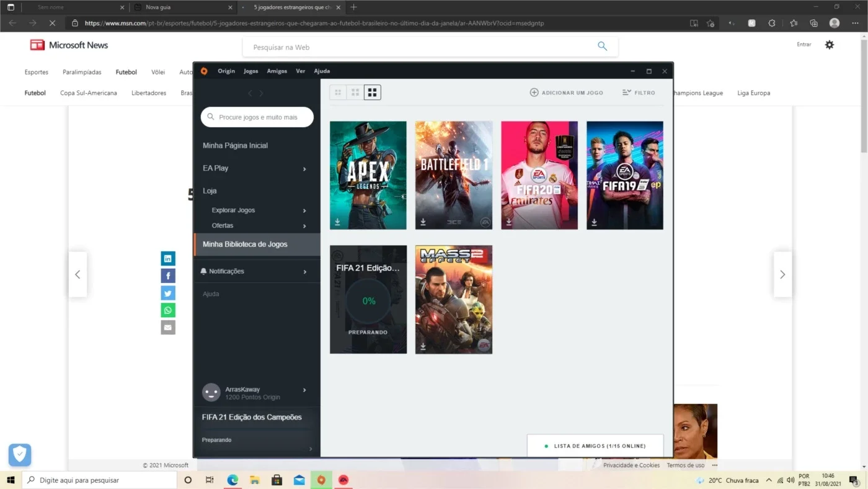The width and height of the screenshot is (868, 489).
Task: Click download icon on FIFA 19 tile
Action: coord(594,222)
